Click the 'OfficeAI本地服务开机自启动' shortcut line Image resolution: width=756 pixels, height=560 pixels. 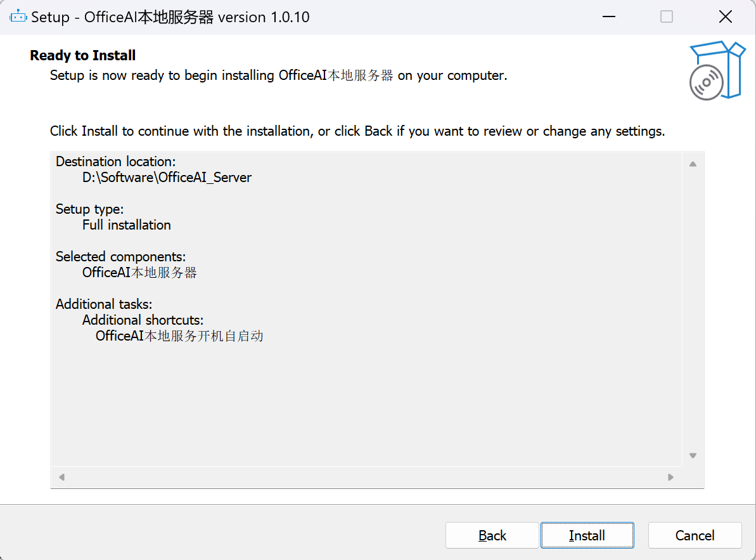(179, 335)
